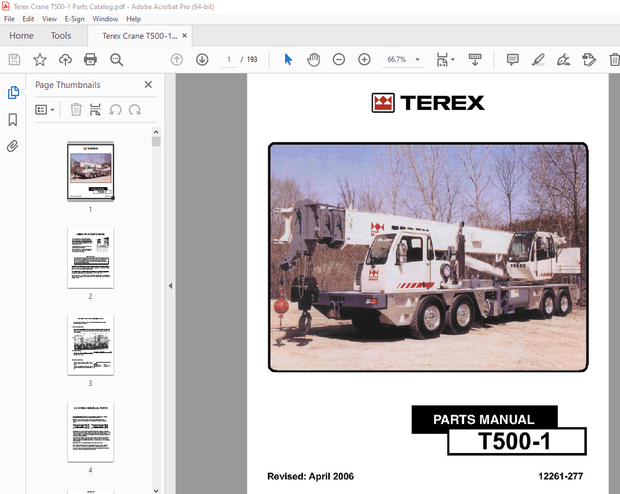
Task: Select page 3 thumbnail
Action: click(91, 345)
